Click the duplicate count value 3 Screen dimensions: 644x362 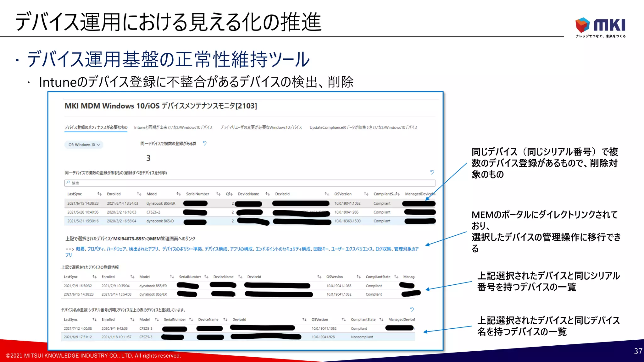(148, 158)
